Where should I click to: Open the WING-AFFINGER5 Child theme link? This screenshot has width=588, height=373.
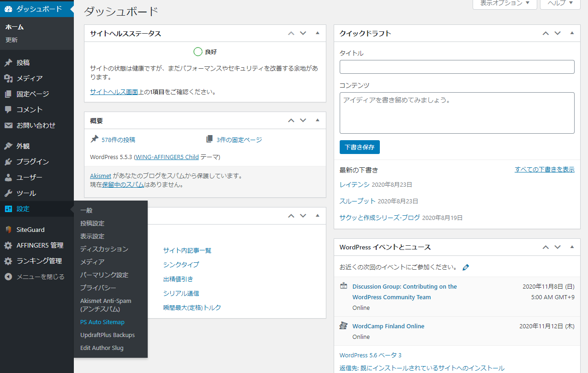[167, 157]
